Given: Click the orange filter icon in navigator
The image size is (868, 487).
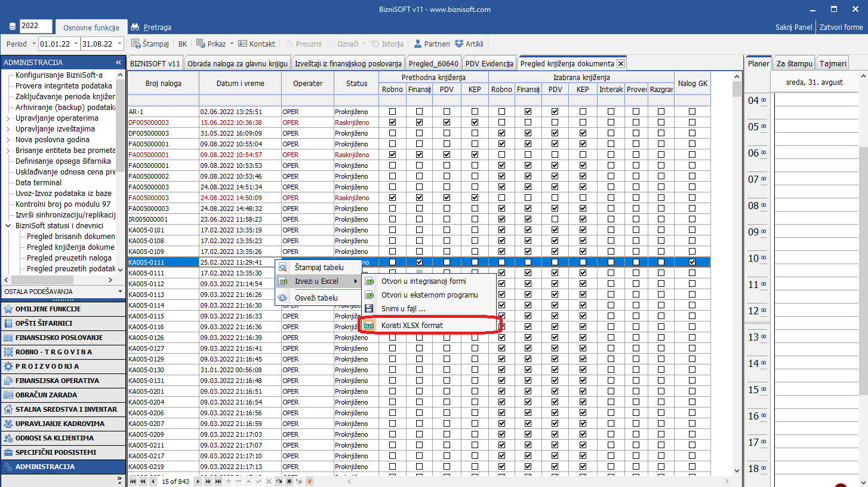Looking at the screenshot, I should [x=309, y=481].
